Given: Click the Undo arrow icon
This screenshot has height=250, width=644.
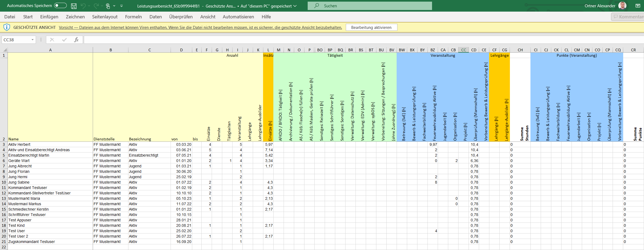Looking at the screenshot, I should click(83, 6).
